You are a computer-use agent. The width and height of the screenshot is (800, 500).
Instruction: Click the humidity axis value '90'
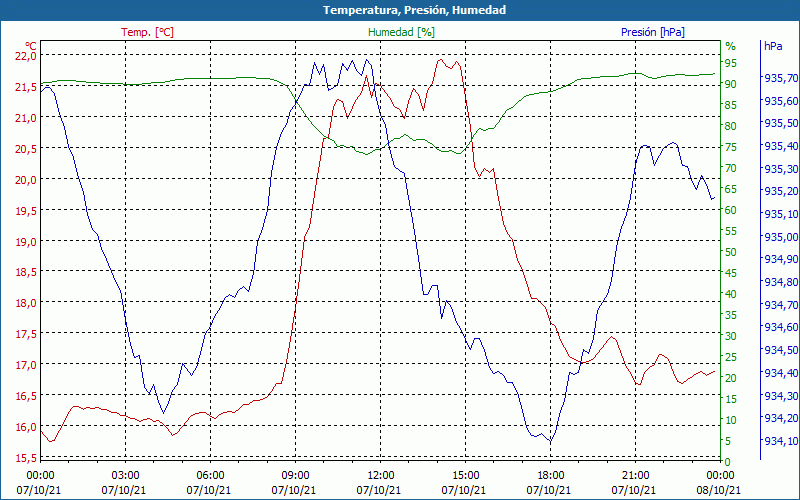point(731,84)
